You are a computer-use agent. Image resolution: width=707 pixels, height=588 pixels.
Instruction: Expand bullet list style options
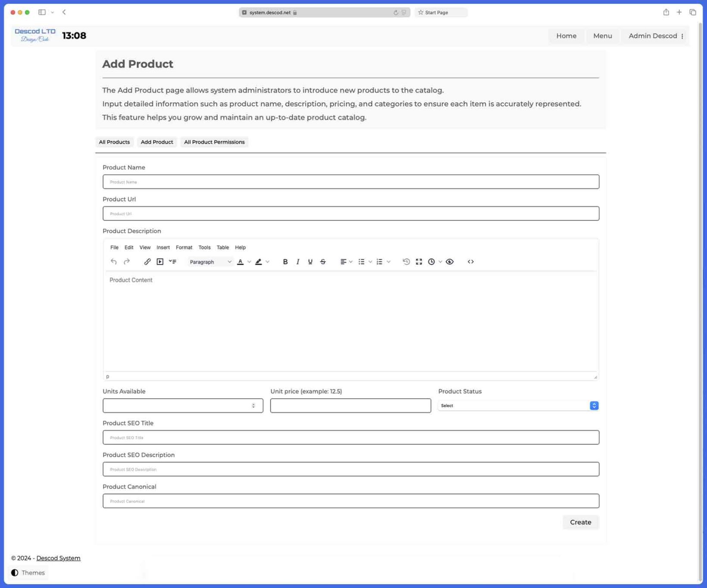pyautogui.click(x=370, y=262)
